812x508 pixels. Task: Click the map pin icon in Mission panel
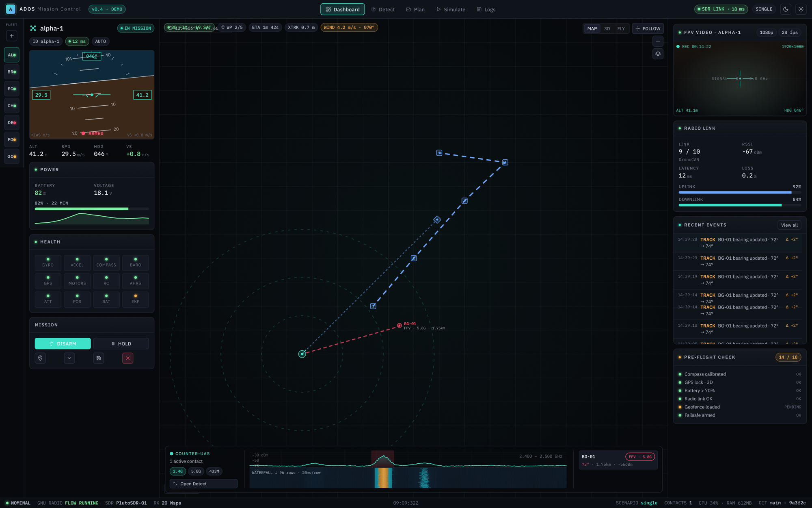click(40, 358)
